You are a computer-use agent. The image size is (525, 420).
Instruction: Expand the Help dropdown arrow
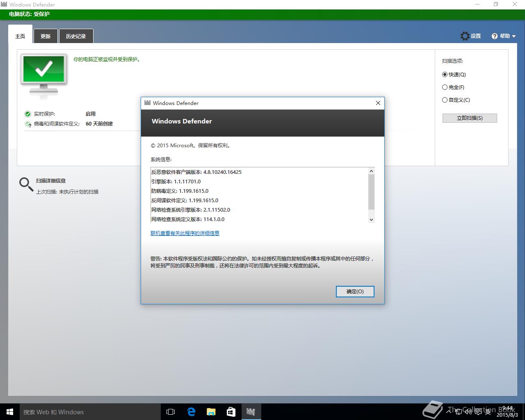(514, 36)
